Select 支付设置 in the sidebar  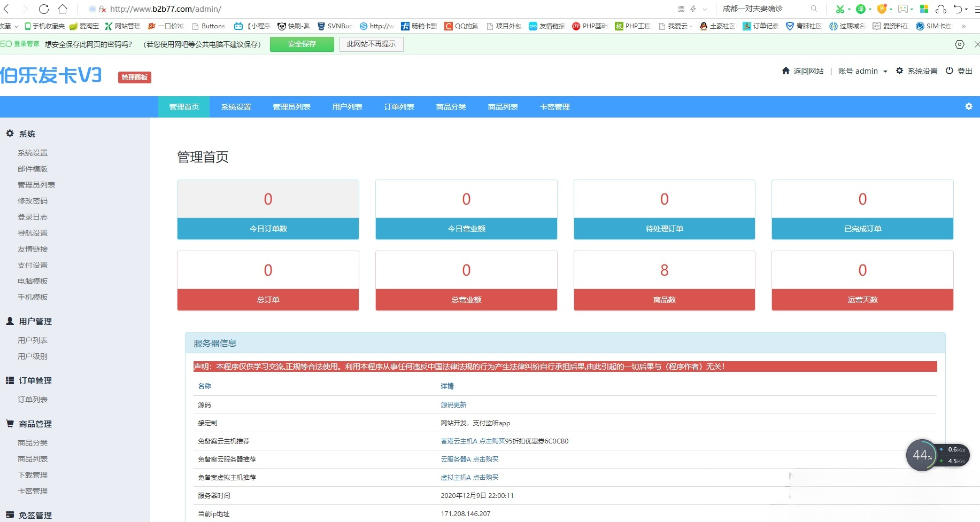(x=33, y=265)
